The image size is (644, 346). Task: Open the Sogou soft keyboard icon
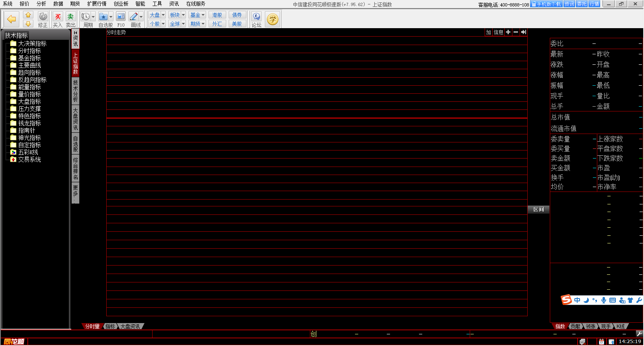pos(613,300)
